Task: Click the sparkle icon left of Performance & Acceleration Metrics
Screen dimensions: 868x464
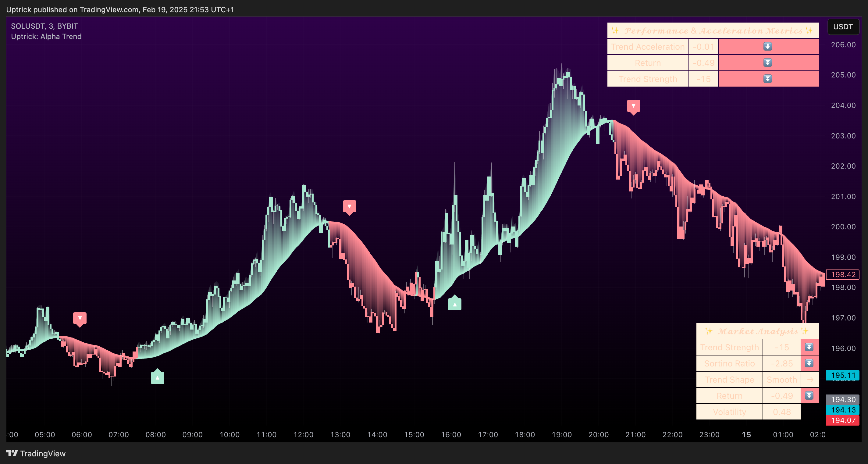Action: [615, 31]
